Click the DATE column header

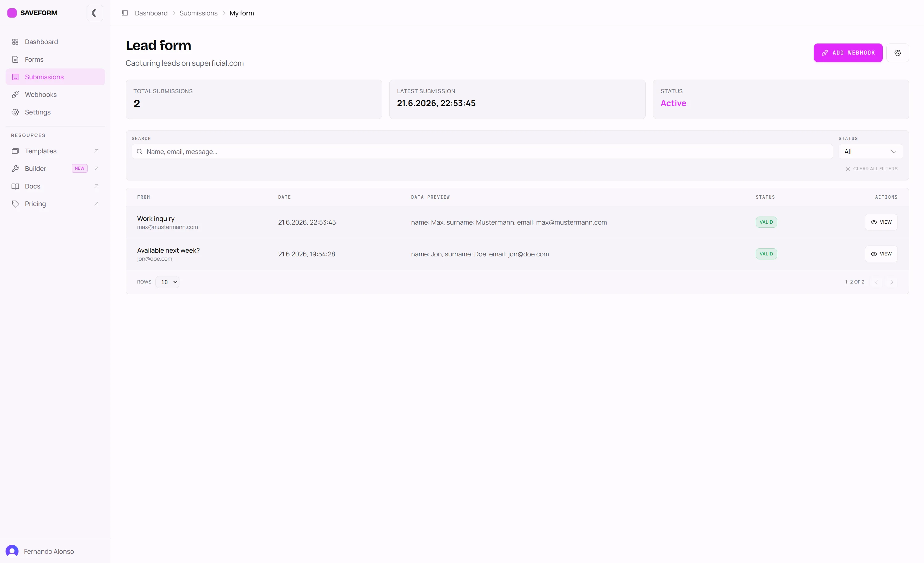point(285,197)
